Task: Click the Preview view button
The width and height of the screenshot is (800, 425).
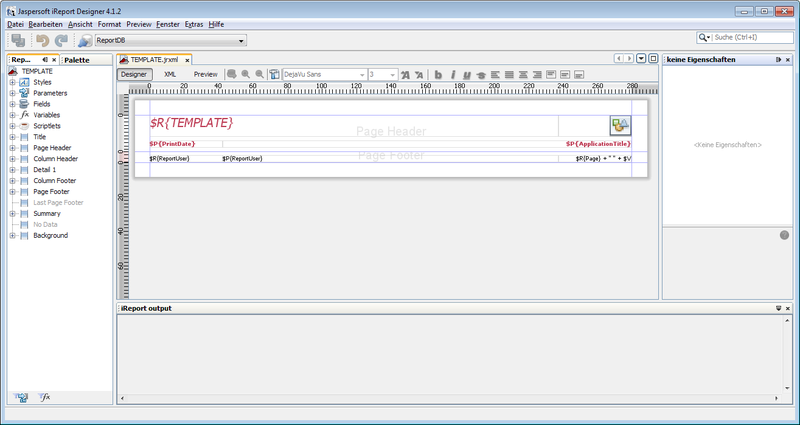Action: tap(205, 74)
